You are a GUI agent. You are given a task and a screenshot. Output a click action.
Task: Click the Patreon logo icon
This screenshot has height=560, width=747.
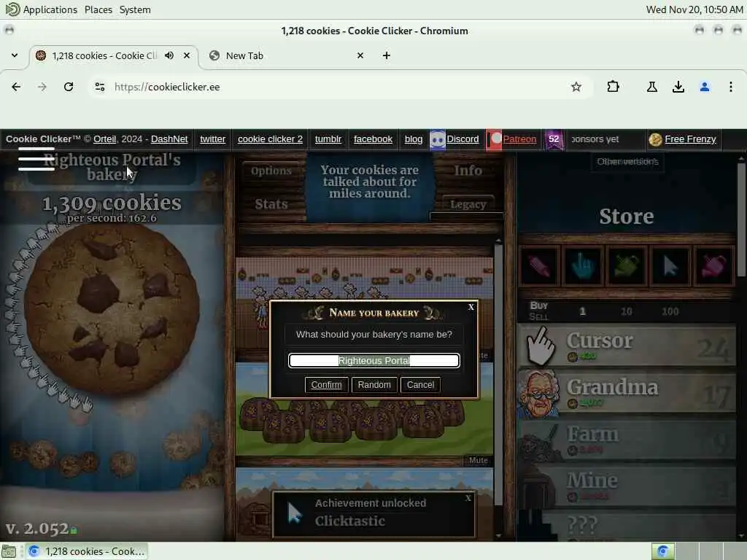494,139
